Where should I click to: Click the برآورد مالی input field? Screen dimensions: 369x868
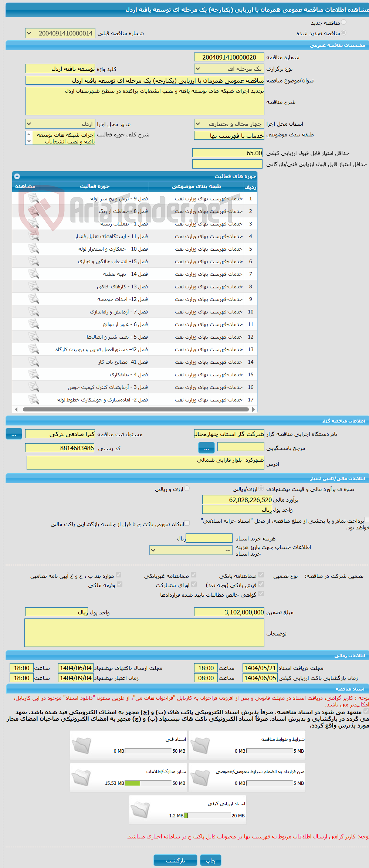coord(237,500)
